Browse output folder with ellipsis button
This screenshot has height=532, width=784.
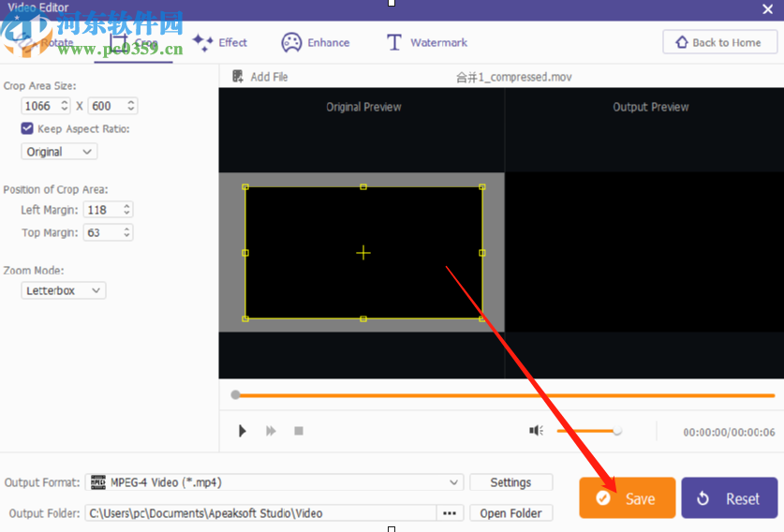[450, 513]
